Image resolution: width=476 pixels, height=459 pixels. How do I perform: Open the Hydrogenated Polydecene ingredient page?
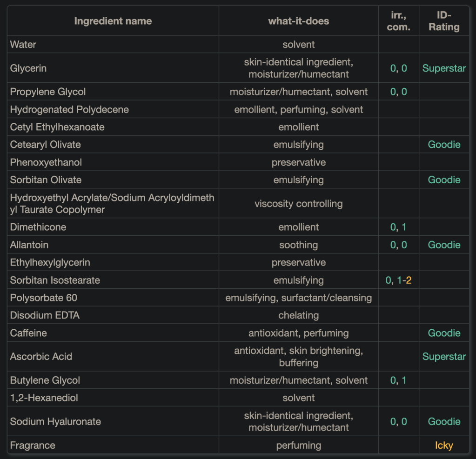pos(69,110)
